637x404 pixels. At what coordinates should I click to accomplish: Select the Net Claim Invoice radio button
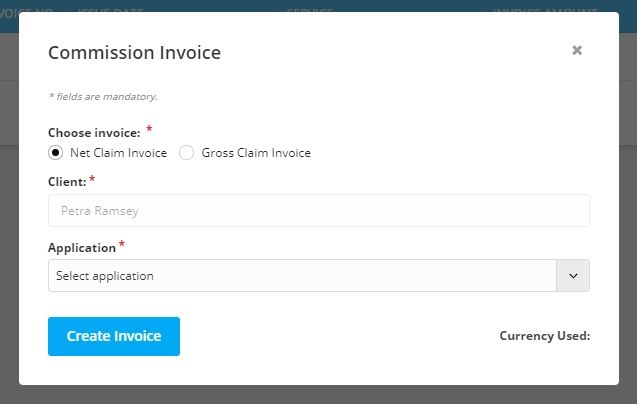(x=55, y=153)
